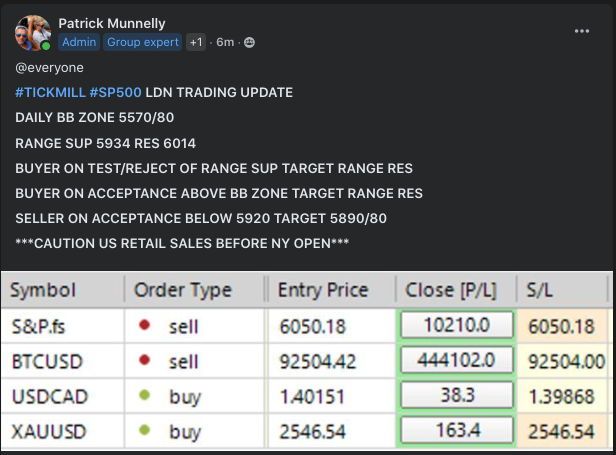
Task: Click the Admin badge
Action: pyautogui.click(x=79, y=42)
